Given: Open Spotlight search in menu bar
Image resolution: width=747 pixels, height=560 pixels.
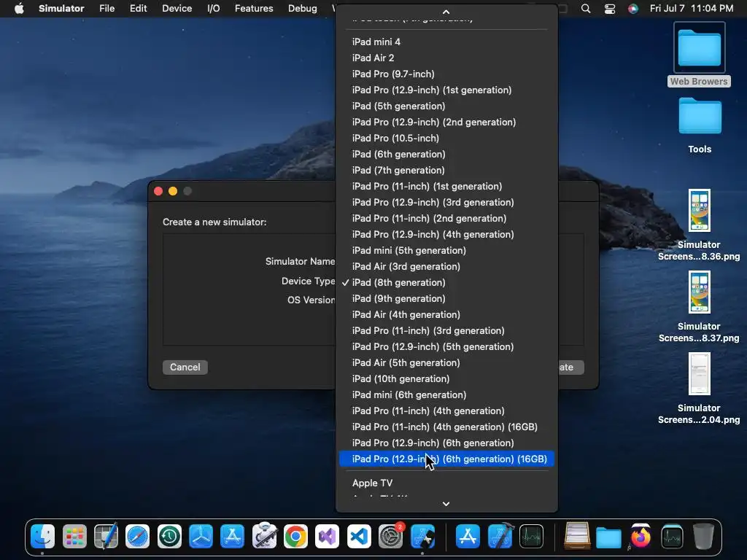Looking at the screenshot, I should 586,9.
